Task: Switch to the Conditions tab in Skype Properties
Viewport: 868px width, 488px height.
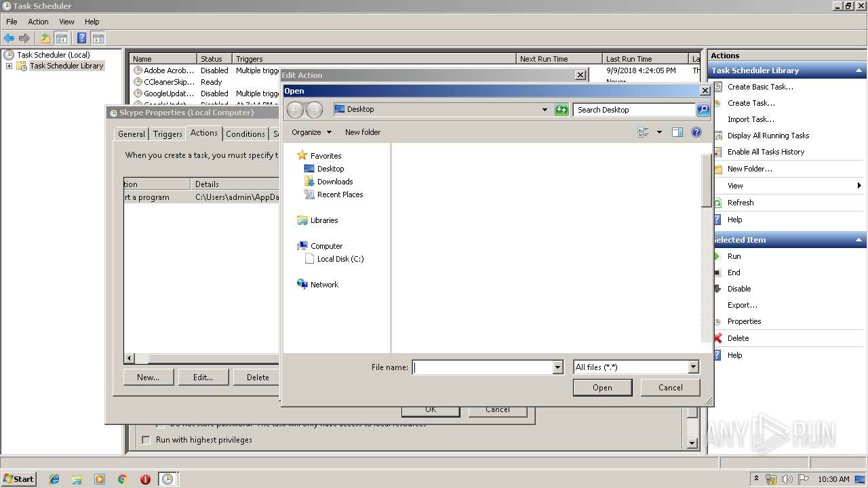Action: tap(245, 134)
